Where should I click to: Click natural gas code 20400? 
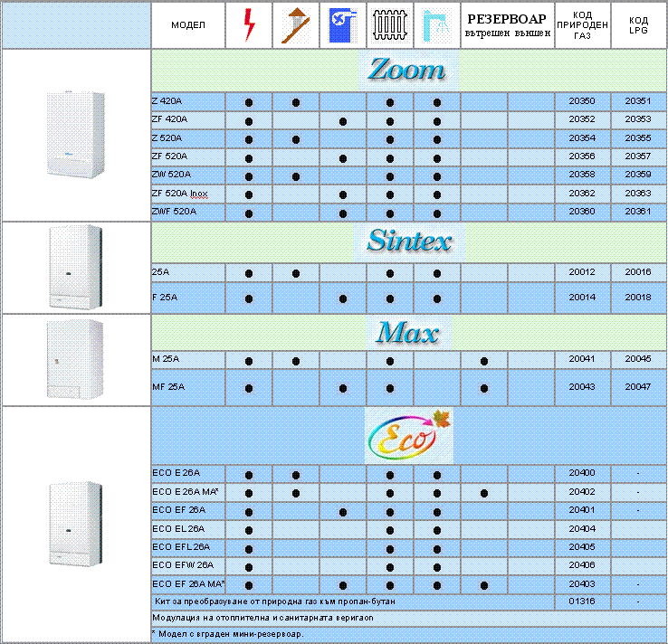click(582, 473)
